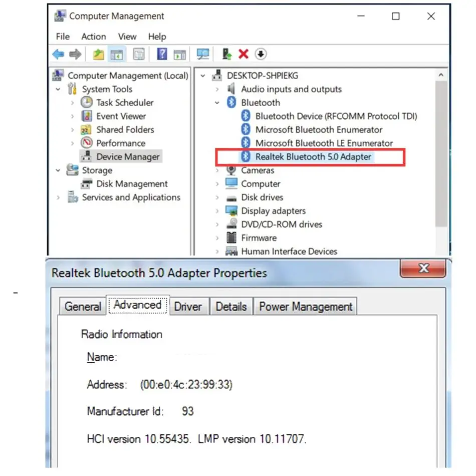
Task: Select Event Viewer in the console tree
Action: pos(121,116)
